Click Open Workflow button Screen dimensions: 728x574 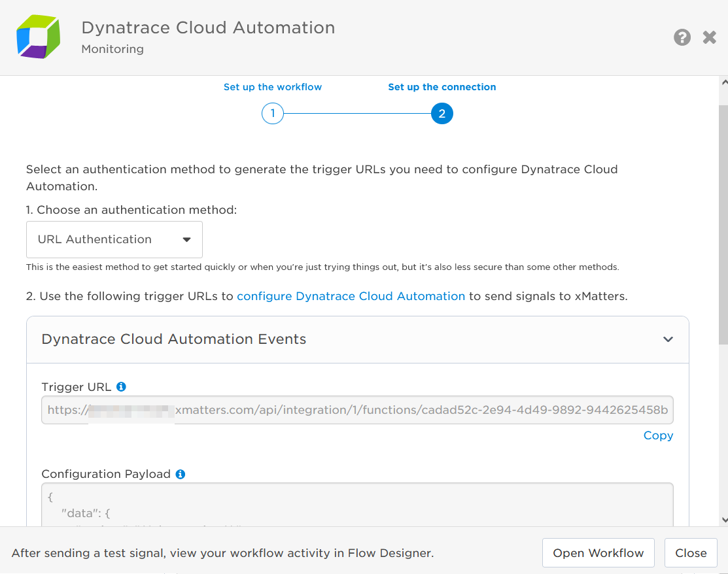point(598,553)
